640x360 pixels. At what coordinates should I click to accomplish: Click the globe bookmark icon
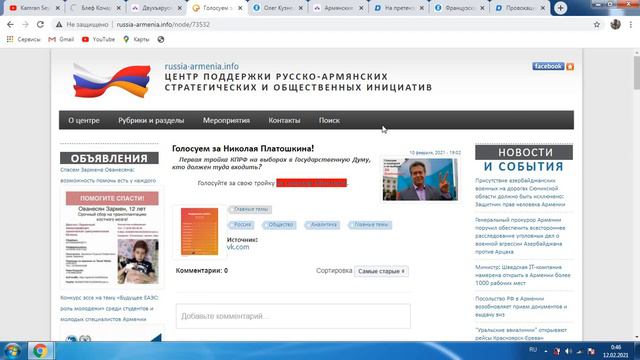161,40
